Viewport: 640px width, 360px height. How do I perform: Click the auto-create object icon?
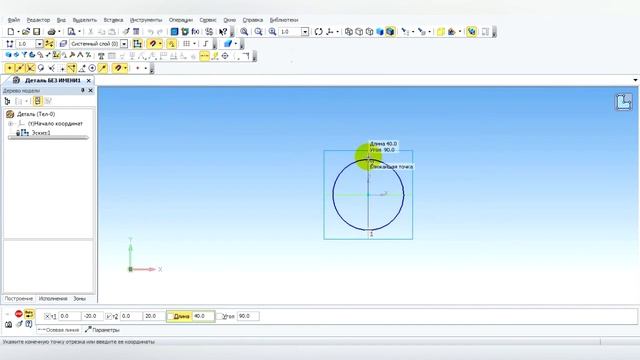pos(29,313)
